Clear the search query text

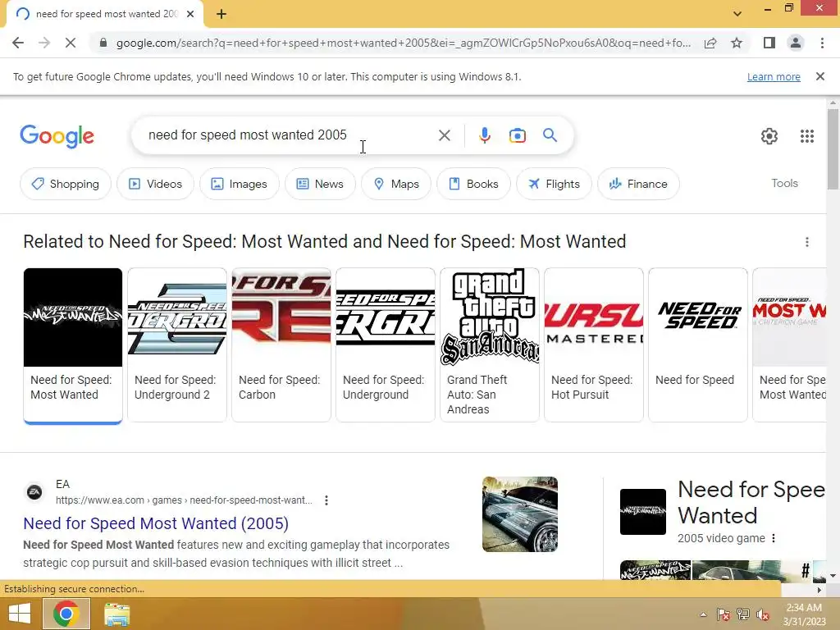pyautogui.click(x=444, y=135)
